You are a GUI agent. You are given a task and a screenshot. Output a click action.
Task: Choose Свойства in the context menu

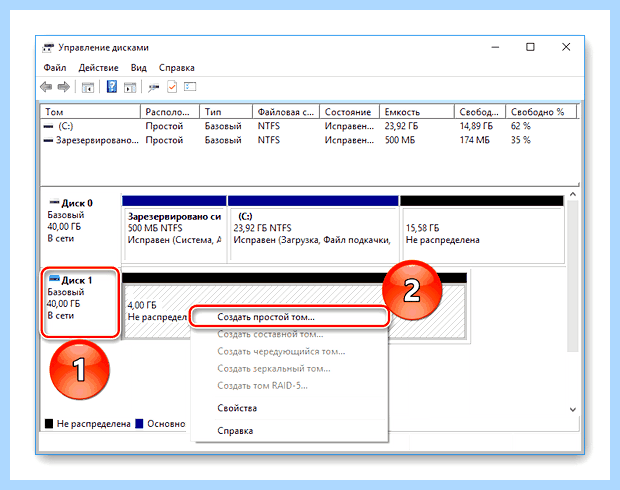point(289,408)
